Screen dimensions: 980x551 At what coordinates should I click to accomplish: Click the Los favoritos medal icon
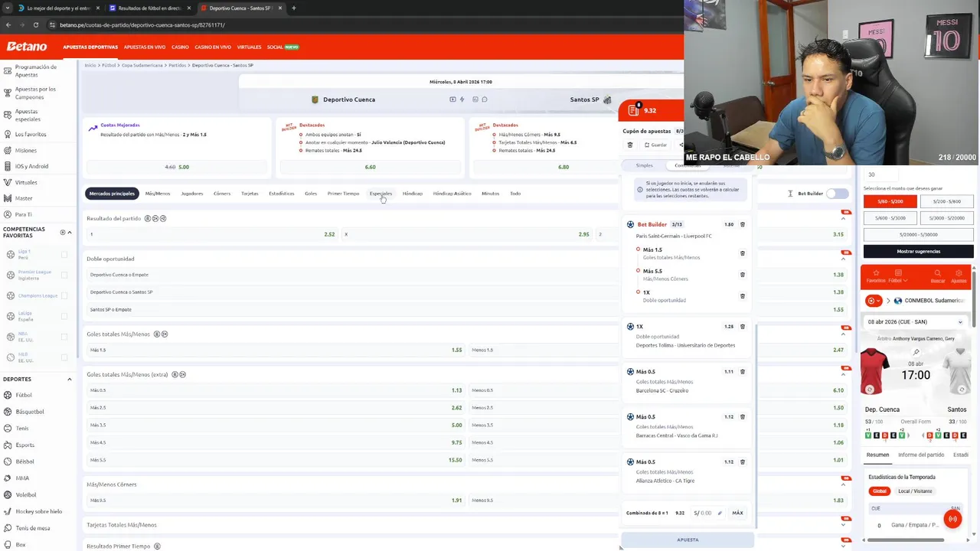(8, 134)
